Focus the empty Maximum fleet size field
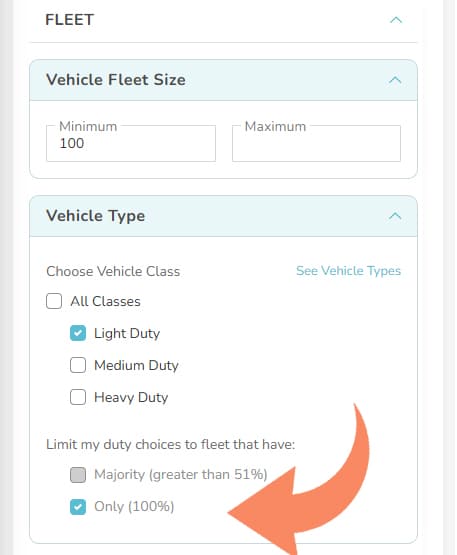The height and width of the screenshot is (555, 457). (x=316, y=143)
